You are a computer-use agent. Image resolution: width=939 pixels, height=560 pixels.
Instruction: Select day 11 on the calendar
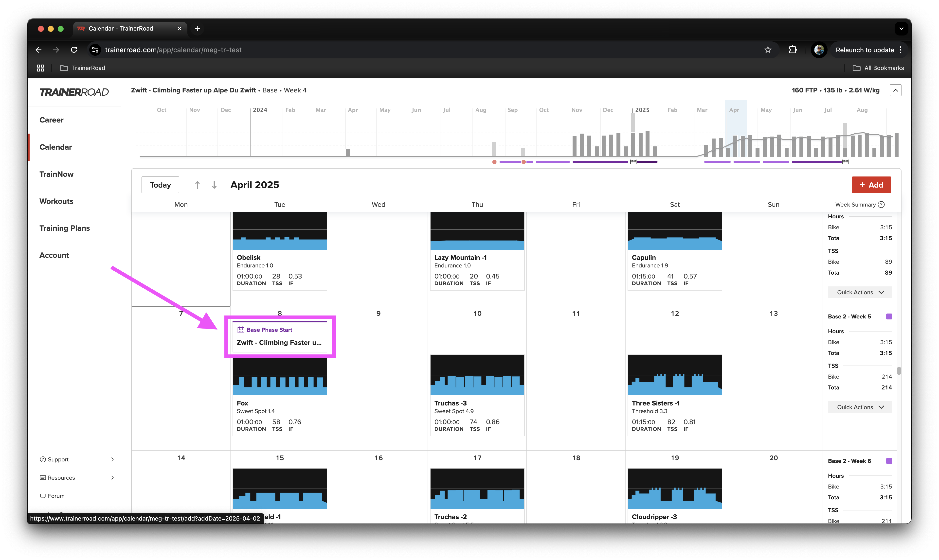pyautogui.click(x=576, y=314)
